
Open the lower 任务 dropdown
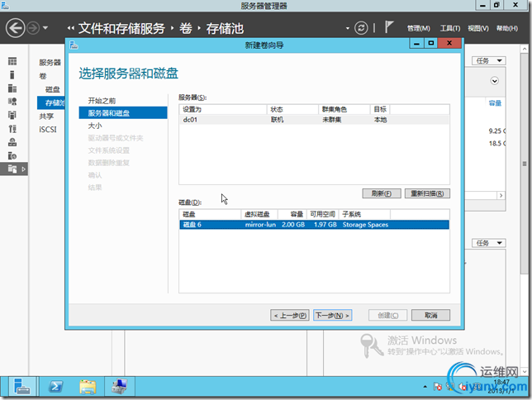coord(488,243)
